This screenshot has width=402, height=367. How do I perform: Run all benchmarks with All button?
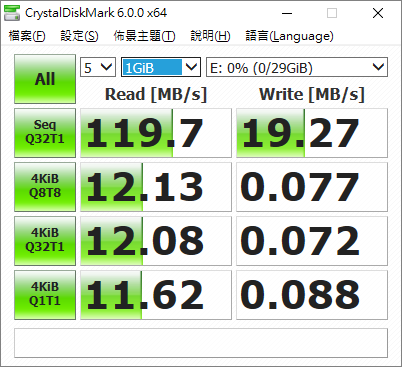(45, 79)
